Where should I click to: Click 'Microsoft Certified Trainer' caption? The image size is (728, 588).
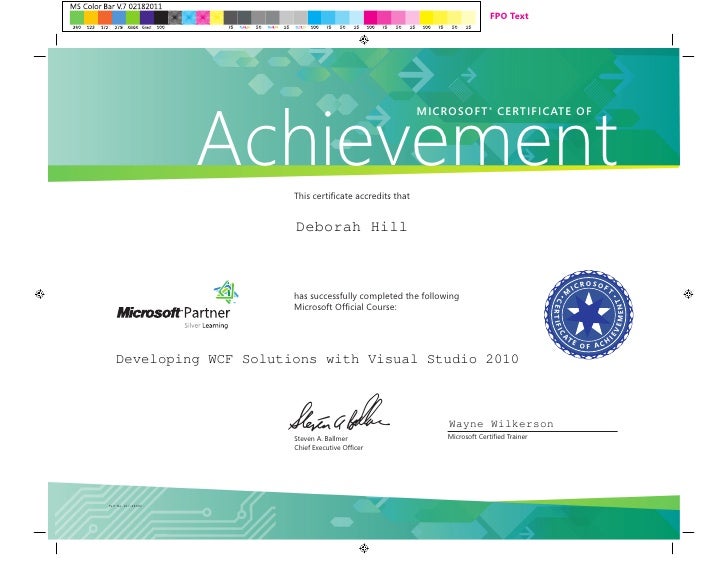click(488, 437)
